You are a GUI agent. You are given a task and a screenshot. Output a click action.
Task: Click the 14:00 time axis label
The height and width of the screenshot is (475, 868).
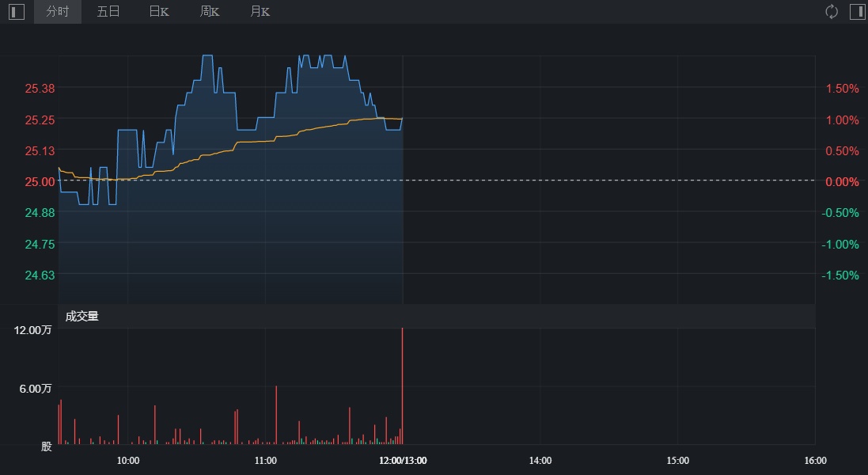[x=540, y=461]
